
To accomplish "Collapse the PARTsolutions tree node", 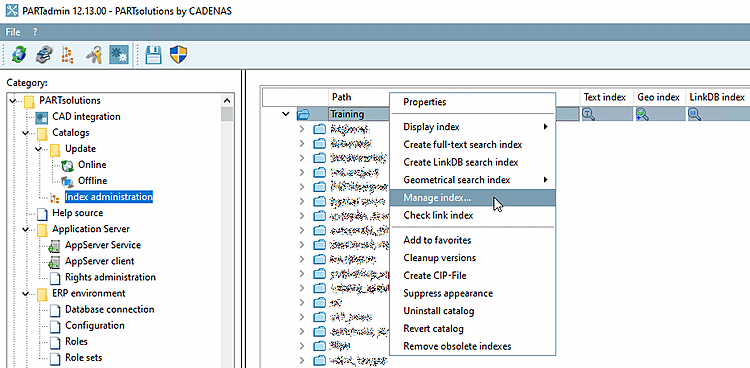I will click(13, 101).
